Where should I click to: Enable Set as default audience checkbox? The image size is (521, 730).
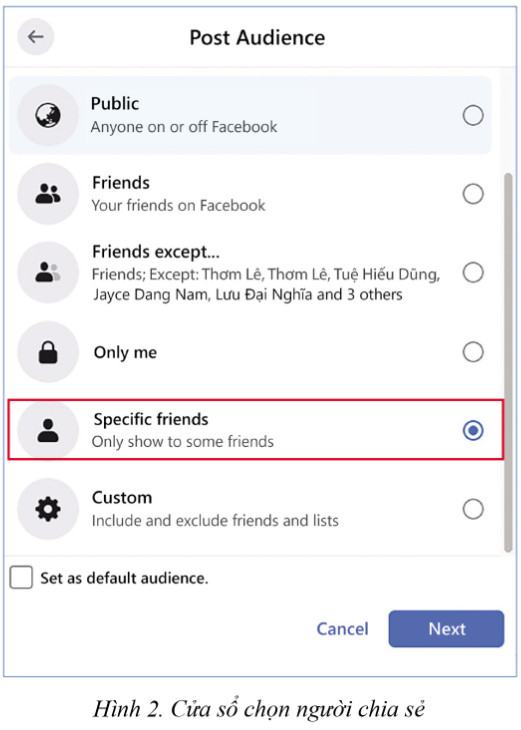tap(21, 577)
